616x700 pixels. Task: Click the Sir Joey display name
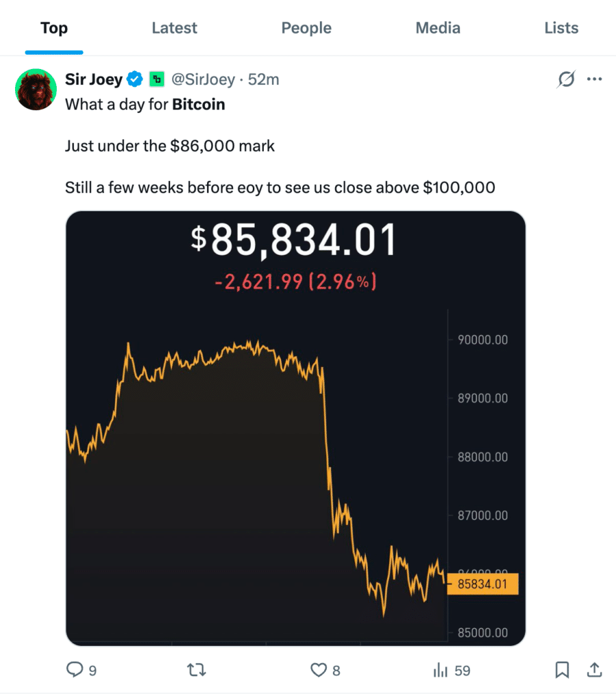click(x=94, y=79)
